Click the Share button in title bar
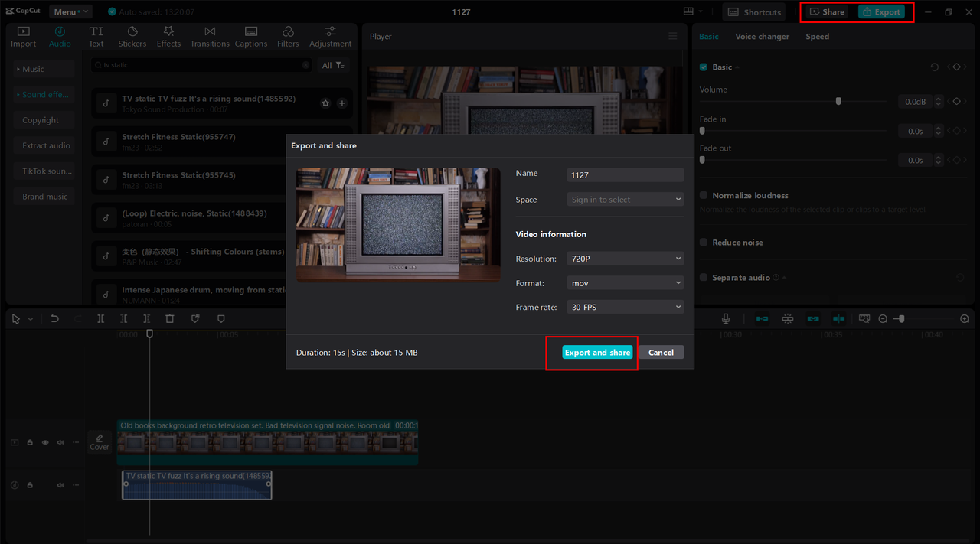 coord(828,12)
